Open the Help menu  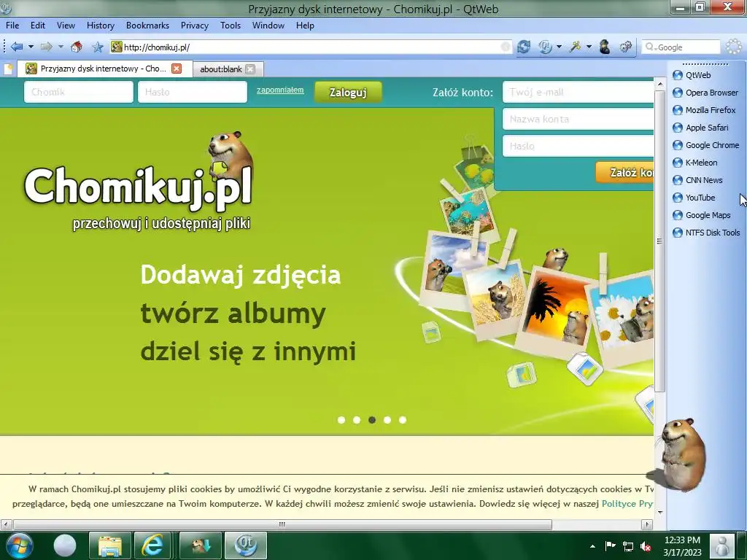[x=305, y=26]
